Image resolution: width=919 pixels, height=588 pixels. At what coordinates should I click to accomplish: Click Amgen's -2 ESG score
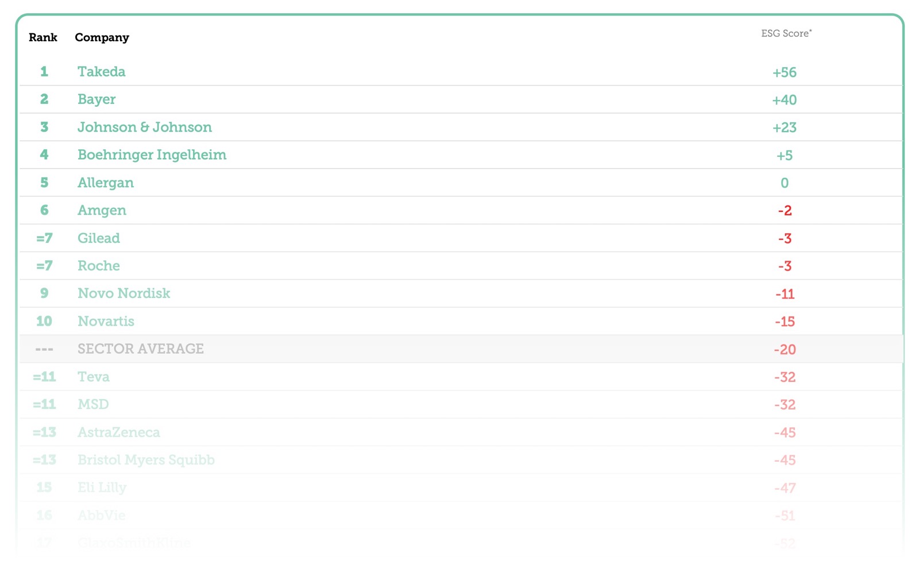(785, 211)
